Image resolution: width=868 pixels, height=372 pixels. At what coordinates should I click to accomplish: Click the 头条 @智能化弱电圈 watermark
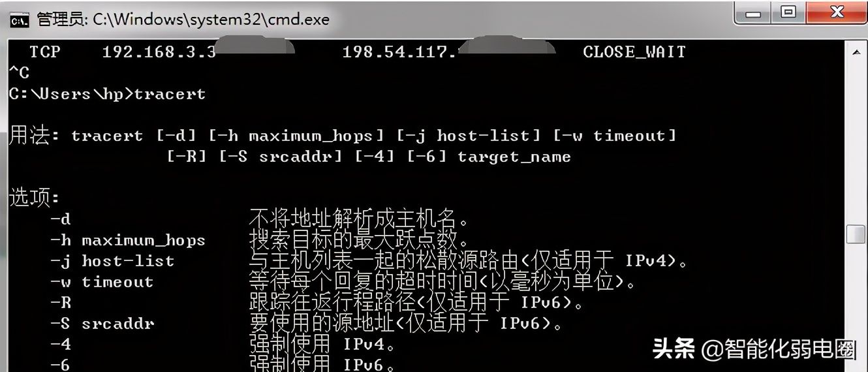[x=754, y=350]
